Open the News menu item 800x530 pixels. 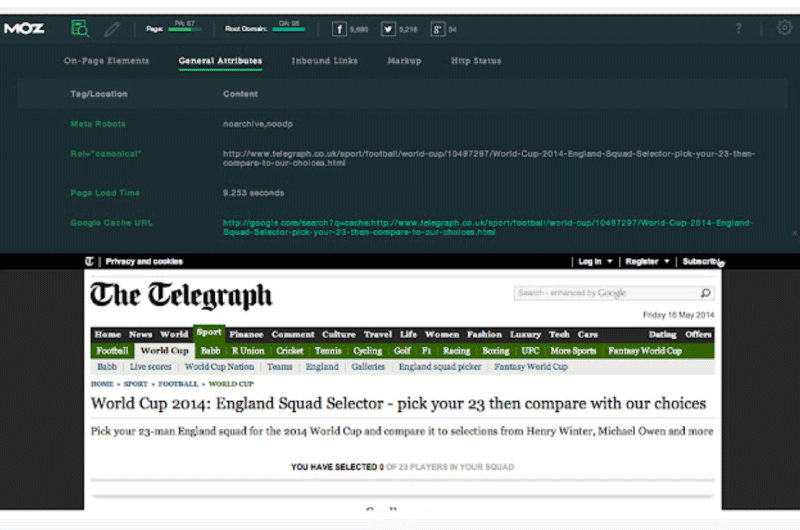(140, 335)
